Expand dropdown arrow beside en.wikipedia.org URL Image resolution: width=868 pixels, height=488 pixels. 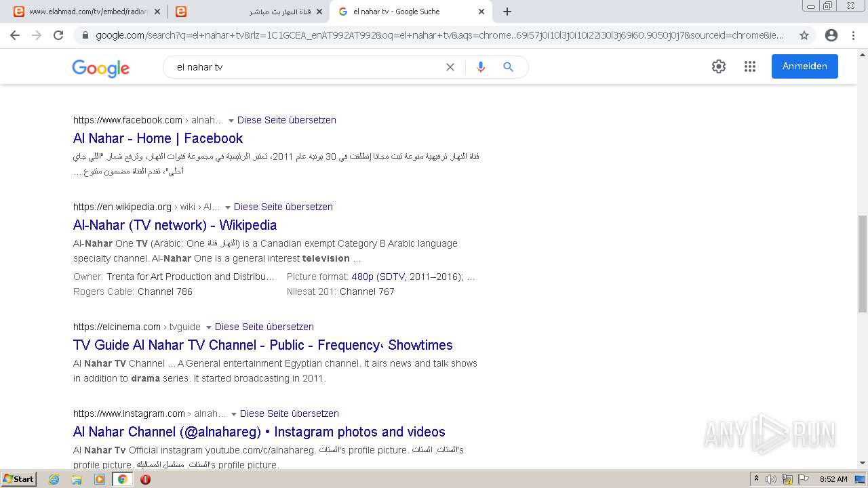click(x=228, y=207)
